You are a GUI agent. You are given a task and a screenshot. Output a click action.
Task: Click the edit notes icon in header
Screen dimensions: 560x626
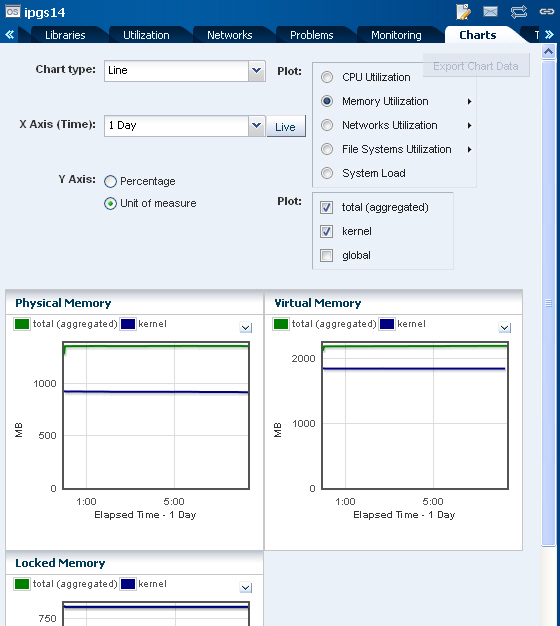[x=463, y=12]
